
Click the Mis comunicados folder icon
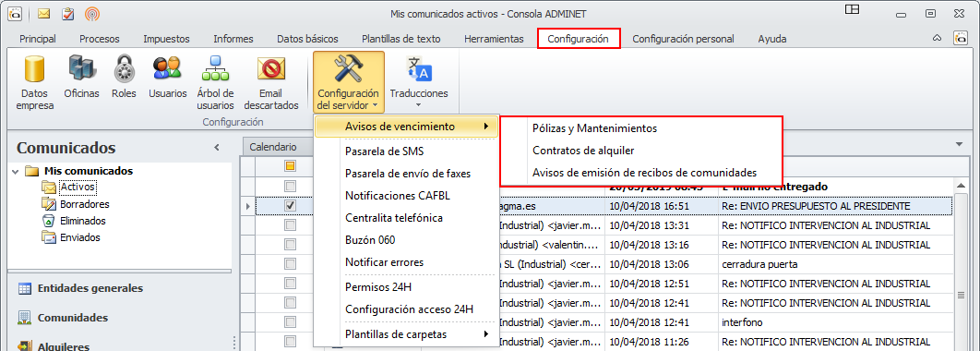[32, 171]
